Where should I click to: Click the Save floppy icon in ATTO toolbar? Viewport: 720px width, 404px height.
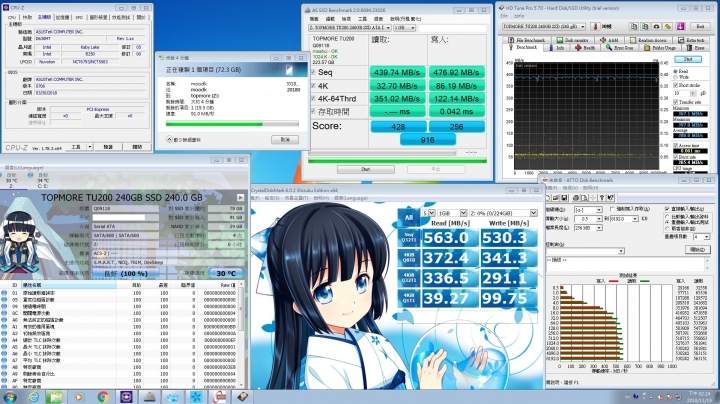pyautogui.click(x=564, y=198)
